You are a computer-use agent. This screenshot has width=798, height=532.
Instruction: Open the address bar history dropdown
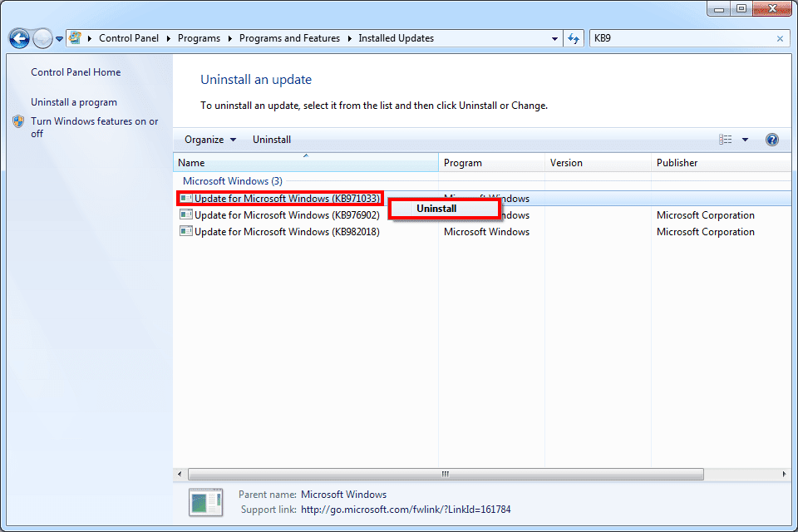pos(554,39)
